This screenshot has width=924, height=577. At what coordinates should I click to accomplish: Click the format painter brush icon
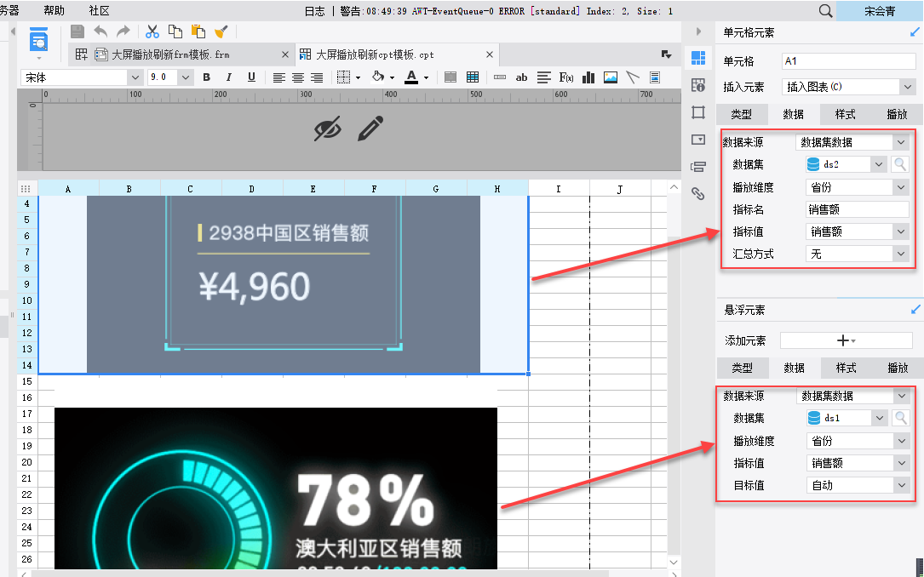pos(221,31)
